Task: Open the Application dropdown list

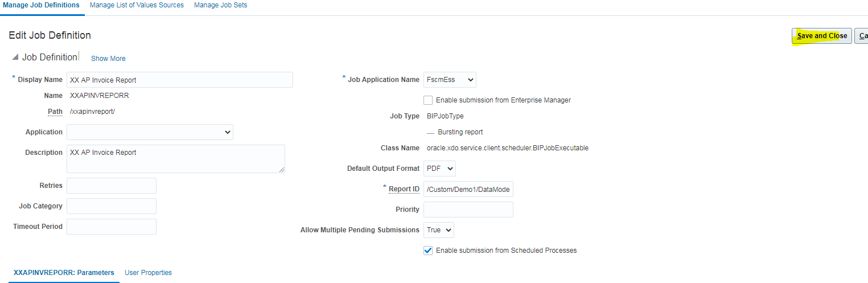Action: point(150,132)
